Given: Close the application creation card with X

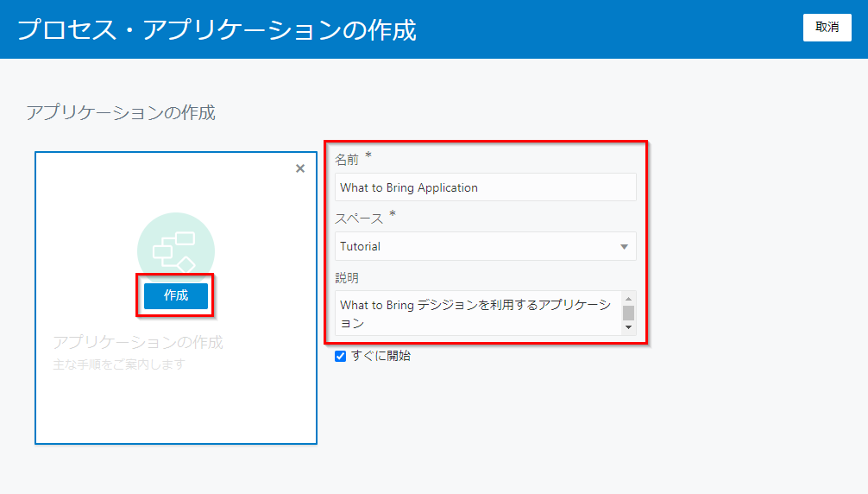Looking at the screenshot, I should point(300,168).
